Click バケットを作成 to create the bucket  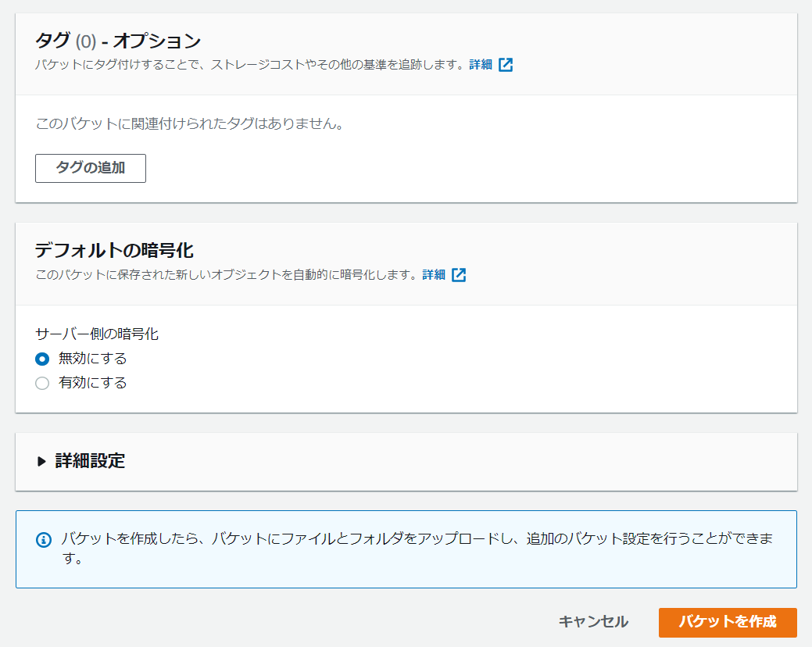[x=728, y=623]
